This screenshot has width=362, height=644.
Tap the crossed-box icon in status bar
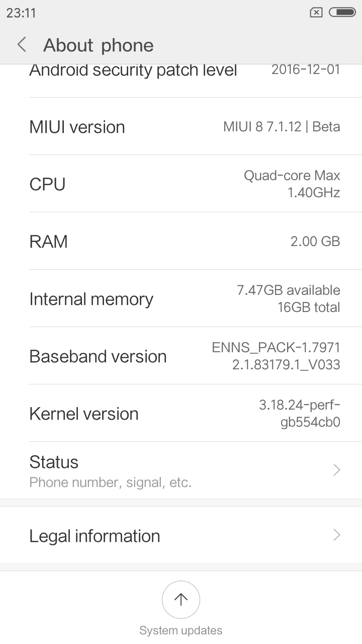tap(316, 13)
